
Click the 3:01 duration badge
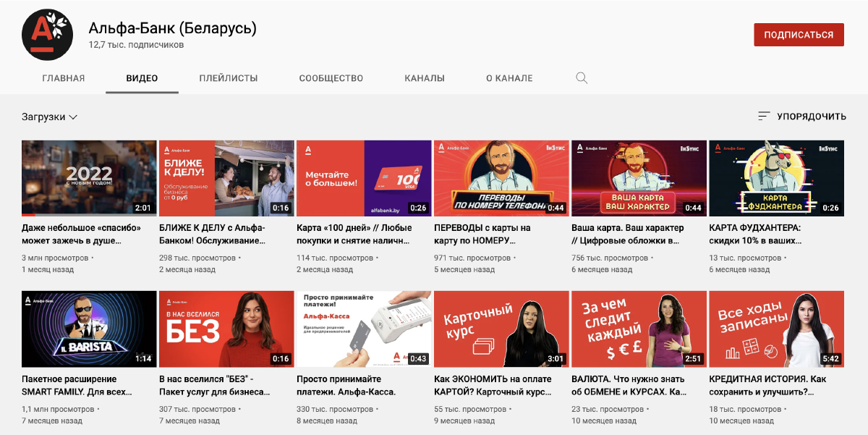tap(556, 358)
